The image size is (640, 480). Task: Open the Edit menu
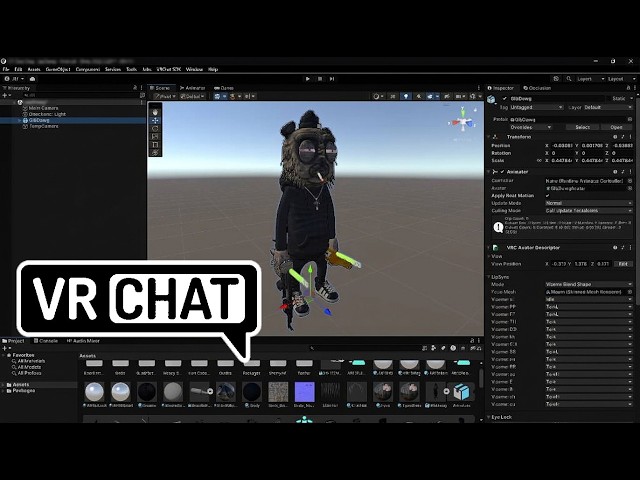tap(18, 69)
